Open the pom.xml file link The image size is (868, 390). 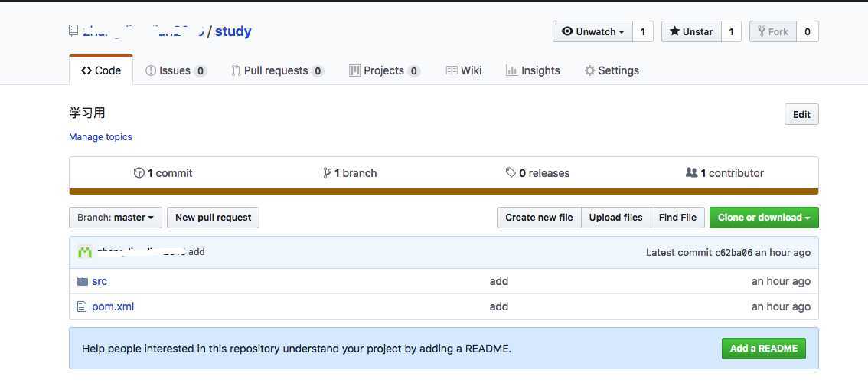tap(113, 306)
